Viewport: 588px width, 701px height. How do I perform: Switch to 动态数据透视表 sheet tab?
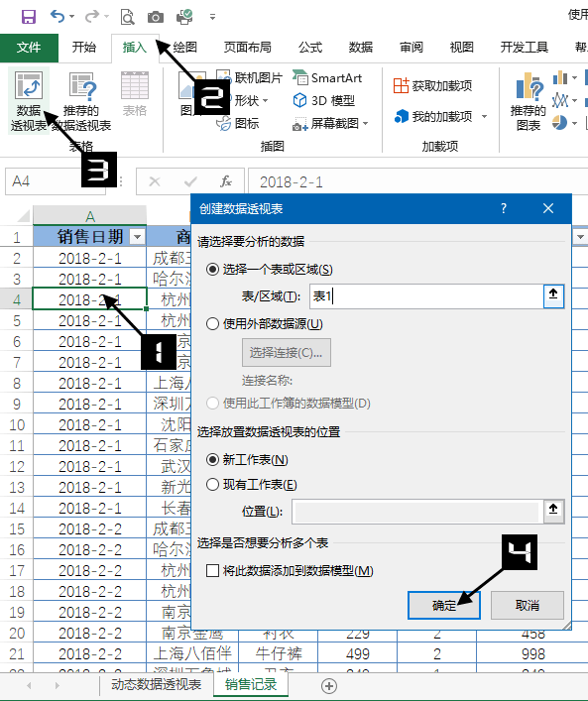click(x=157, y=684)
